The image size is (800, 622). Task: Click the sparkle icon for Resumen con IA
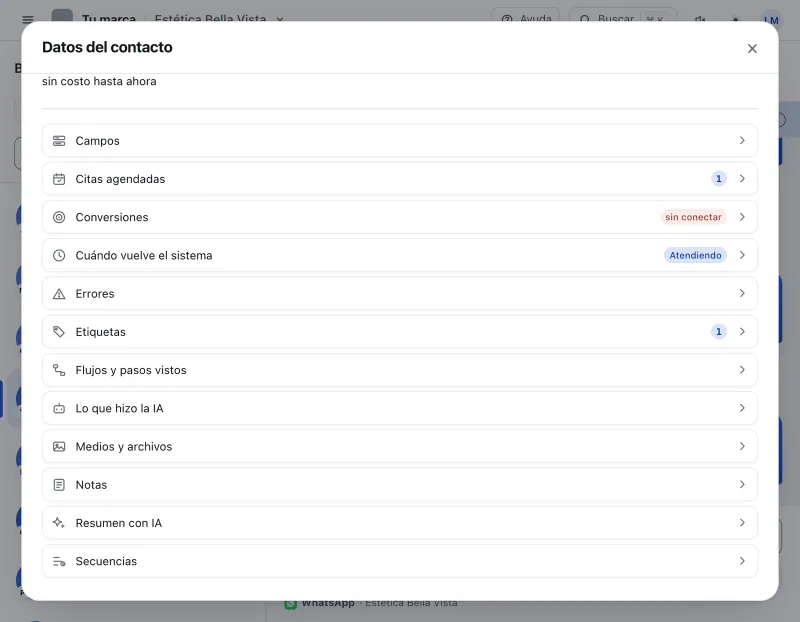pos(59,524)
